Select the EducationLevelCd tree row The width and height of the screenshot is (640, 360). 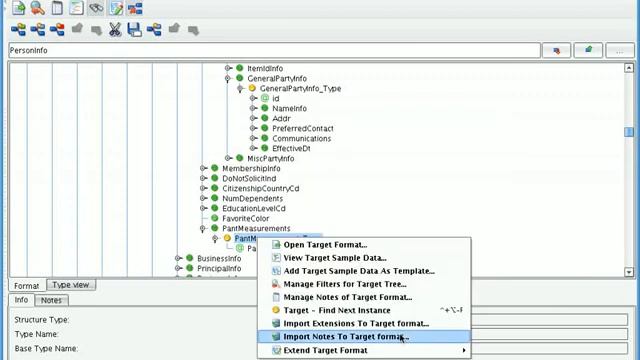(x=253, y=208)
